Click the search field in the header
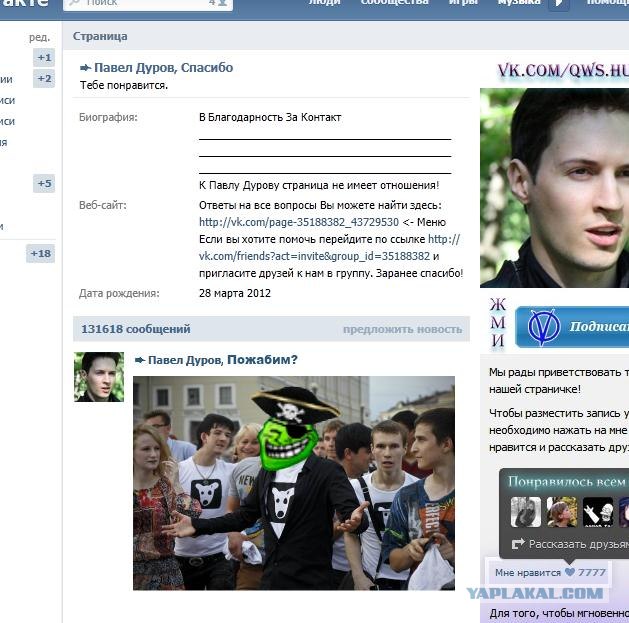 click(x=148, y=4)
